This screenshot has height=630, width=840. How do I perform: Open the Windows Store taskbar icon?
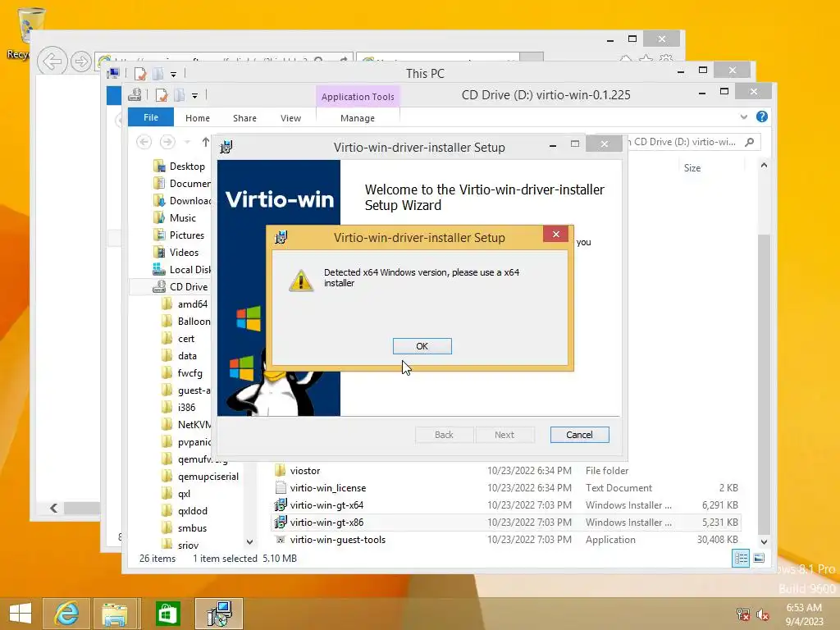pos(167,614)
